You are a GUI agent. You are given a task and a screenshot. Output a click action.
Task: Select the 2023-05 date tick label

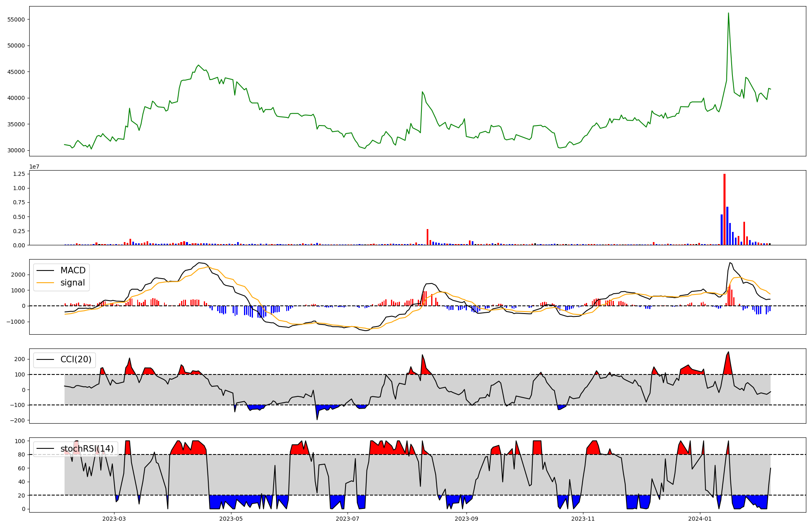pos(231,519)
